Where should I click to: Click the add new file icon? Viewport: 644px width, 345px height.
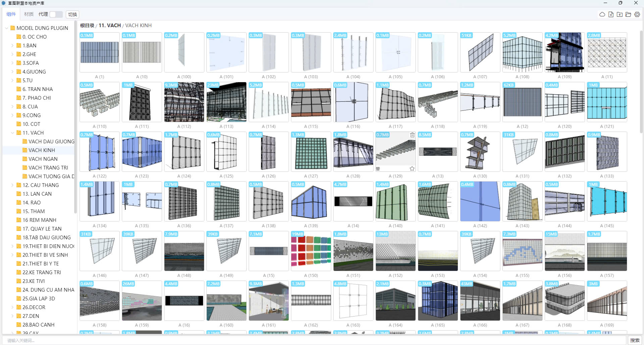(x=611, y=14)
